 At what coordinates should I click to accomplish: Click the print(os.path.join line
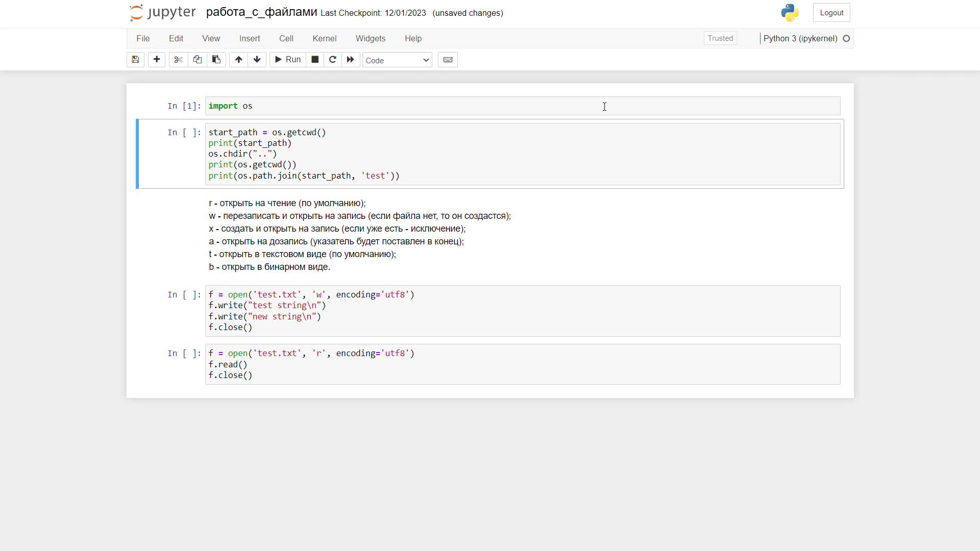(x=304, y=176)
